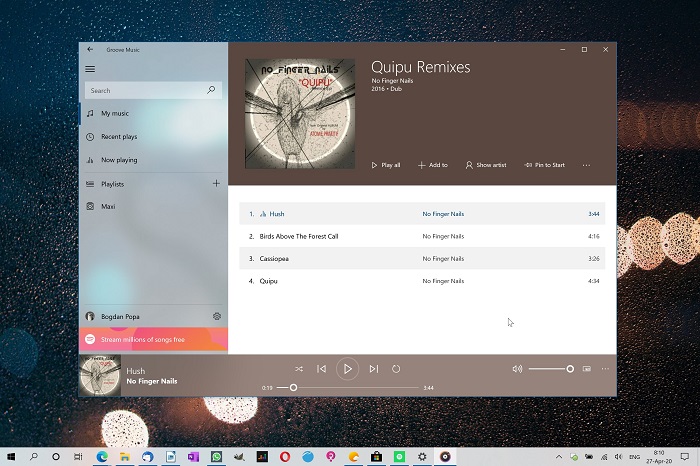The width and height of the screenshot is (700, 466).
Task: Click the search magnifier icon
Action: point(211,90)
